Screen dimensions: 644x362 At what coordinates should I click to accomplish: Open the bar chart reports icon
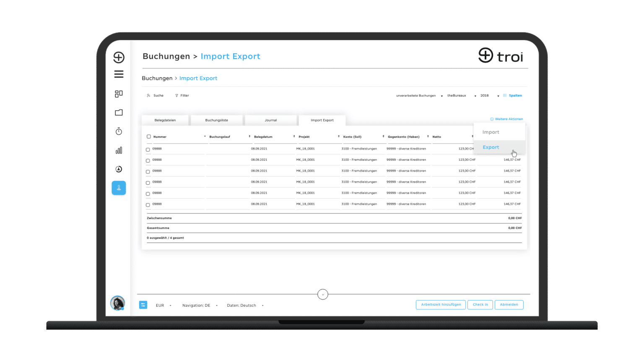click(119, 150)
